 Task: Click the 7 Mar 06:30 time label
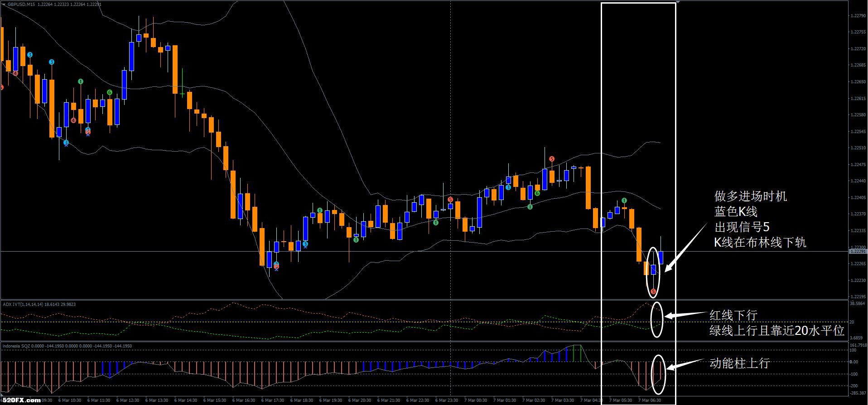tap(650, 400)
